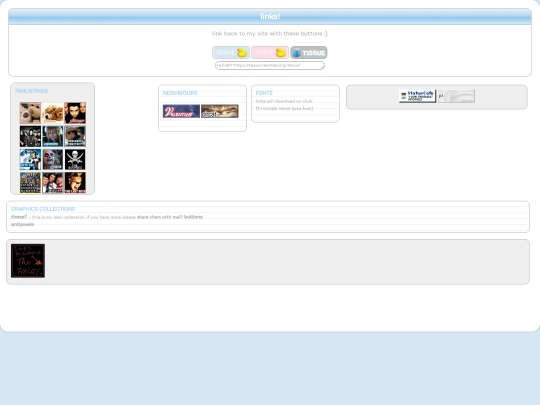Open the teddy bear close-up fanlisting
Viewport: 540px width, 405px height.
pyautogui.click(x=30, y=113)
